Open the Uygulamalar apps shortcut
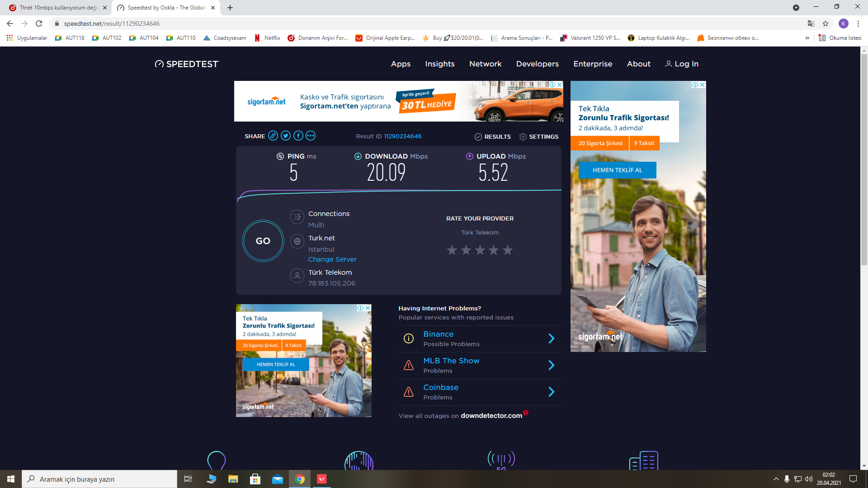The width and height of the screenshot is (868, 488). click(x=27, y=38)
